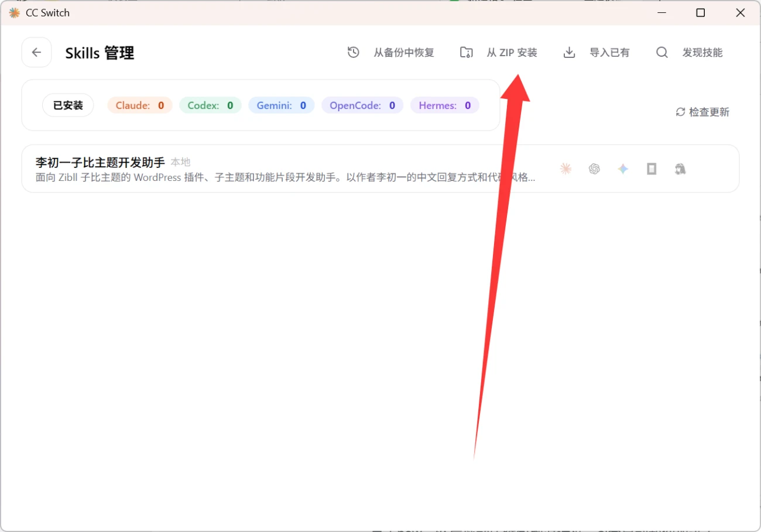761x532 pixels.
Task: Go back using the arrow button
Action: pos(36,53)
